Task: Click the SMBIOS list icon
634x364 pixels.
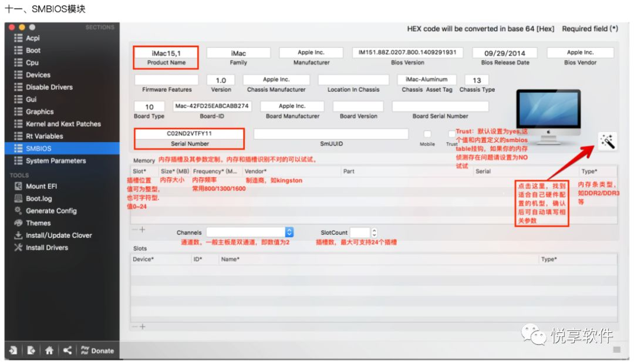Action: 18,149
